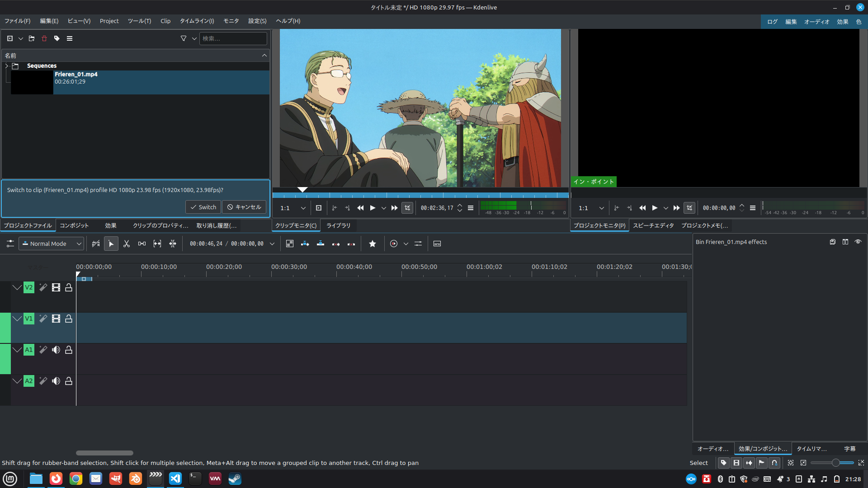Mute audio track A1
The width and height of the screenshot is (868, 488).
pyautogui.click(x=56, y=350)
